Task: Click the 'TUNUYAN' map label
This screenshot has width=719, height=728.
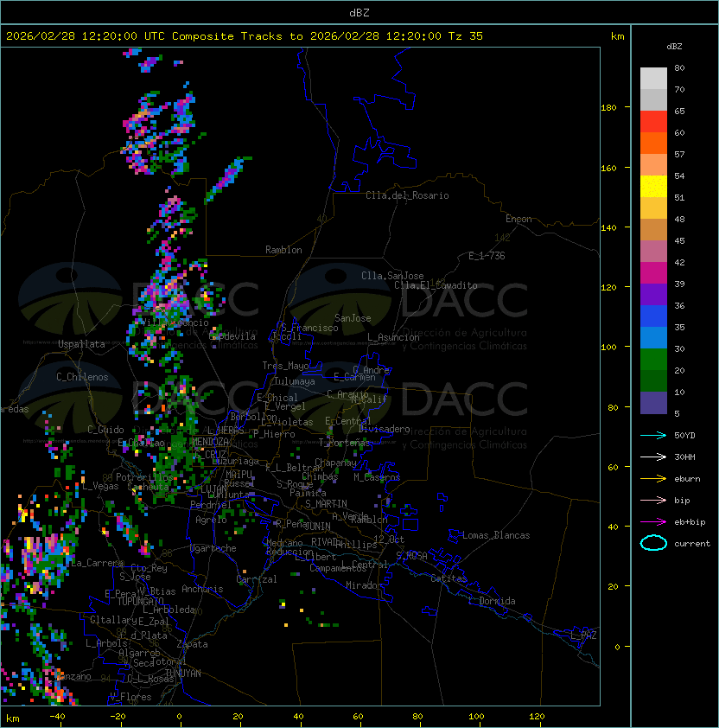Action: [x=183, y=674]
